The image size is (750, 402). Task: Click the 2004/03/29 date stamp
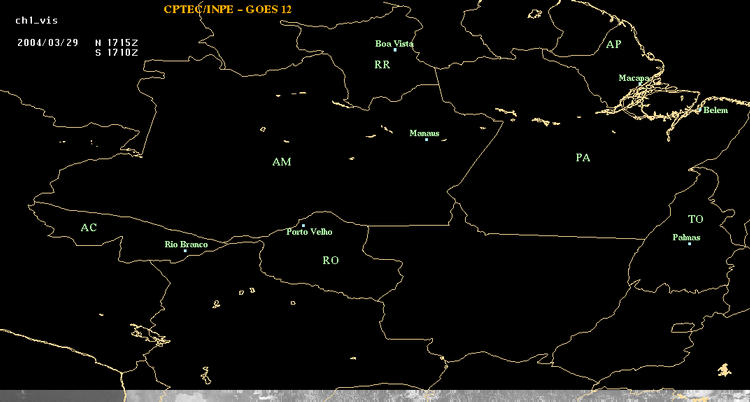coord(47,42)
